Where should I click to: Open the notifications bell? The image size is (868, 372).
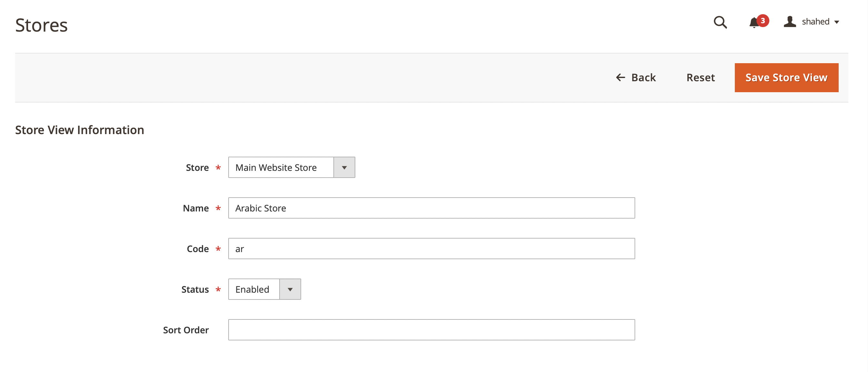pyautogui.click(x=754, y=23)
